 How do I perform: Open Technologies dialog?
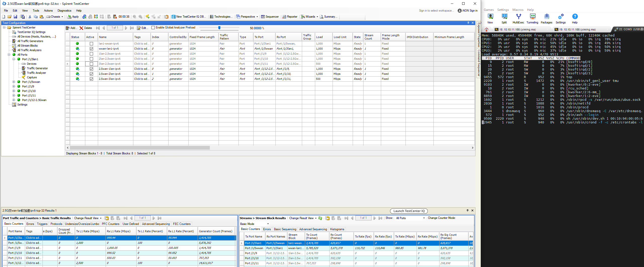(x=221, y=17)
